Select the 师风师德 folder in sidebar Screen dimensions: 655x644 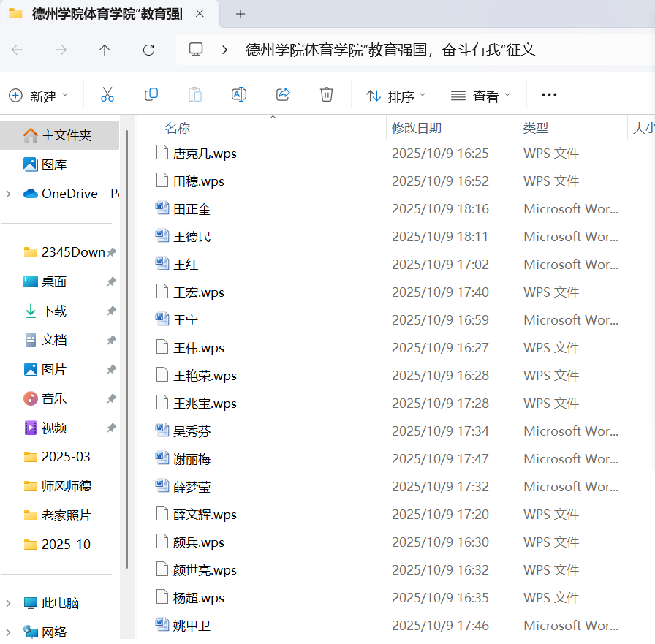66,486
